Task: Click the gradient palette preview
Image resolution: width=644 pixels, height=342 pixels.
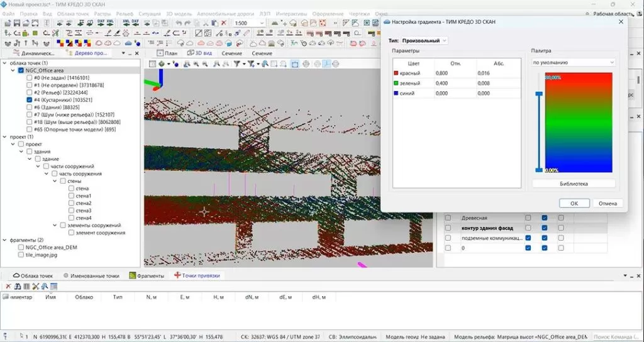Action: click(x=579, y=123)
